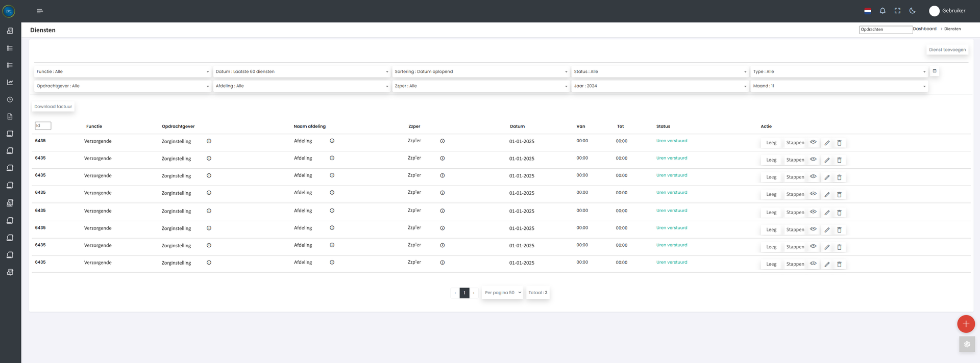Open the Per pagina 50 dropdown
Screen dimensions: 980x363
(503, 293)
